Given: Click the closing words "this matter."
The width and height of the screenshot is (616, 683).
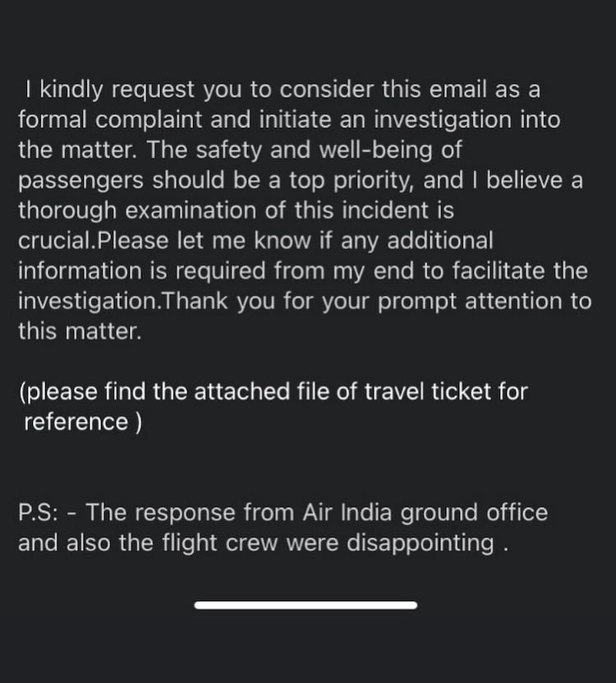Looking at the screenshot, I should 80,332.
